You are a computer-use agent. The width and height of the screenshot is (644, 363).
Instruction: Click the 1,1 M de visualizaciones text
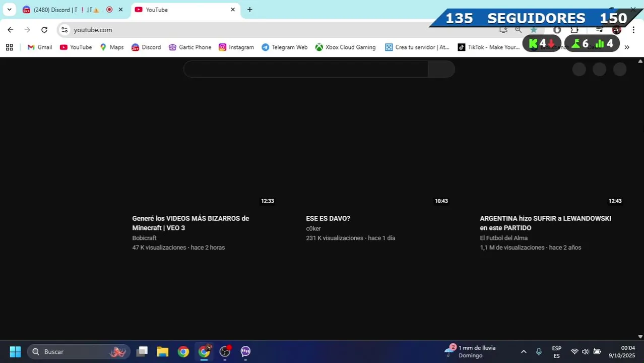point(512,248)
